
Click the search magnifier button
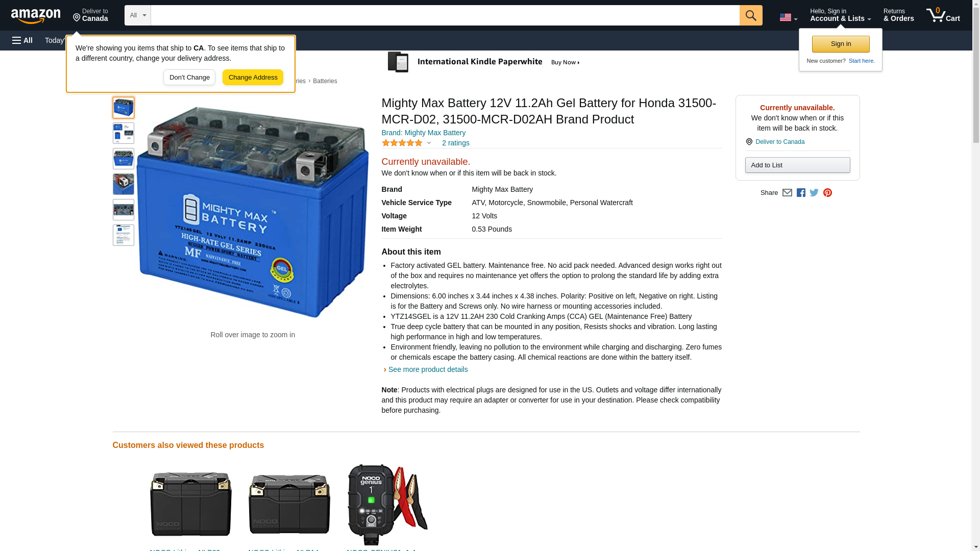click(750, 15)
